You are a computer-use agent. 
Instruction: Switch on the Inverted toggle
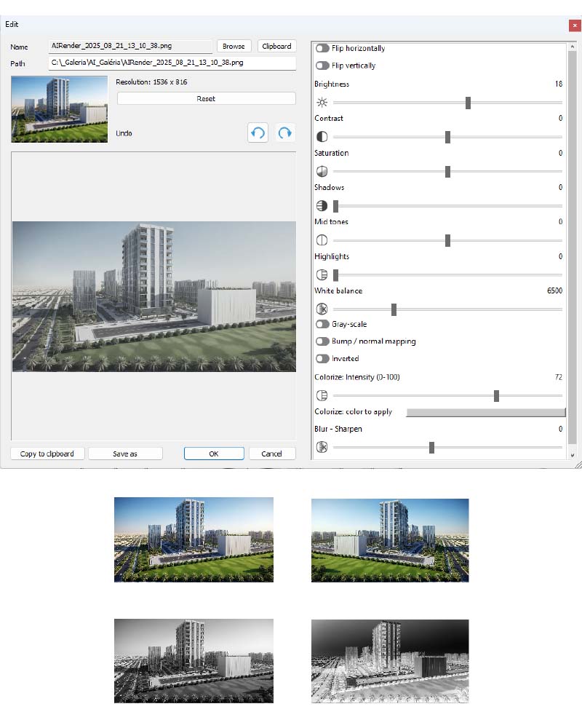(322, 359)
